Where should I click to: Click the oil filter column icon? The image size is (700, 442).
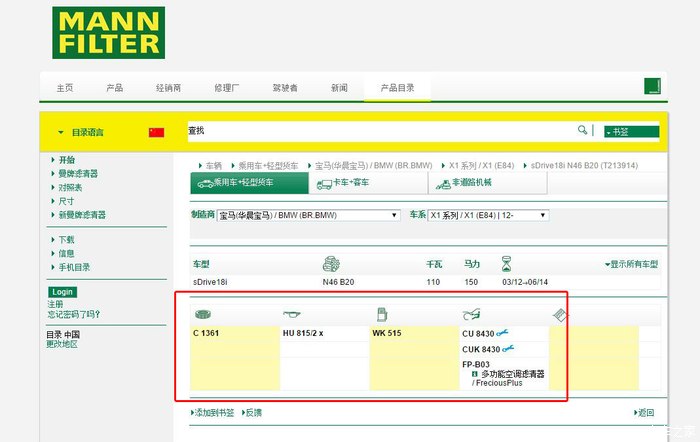click(x=292, y=315)
